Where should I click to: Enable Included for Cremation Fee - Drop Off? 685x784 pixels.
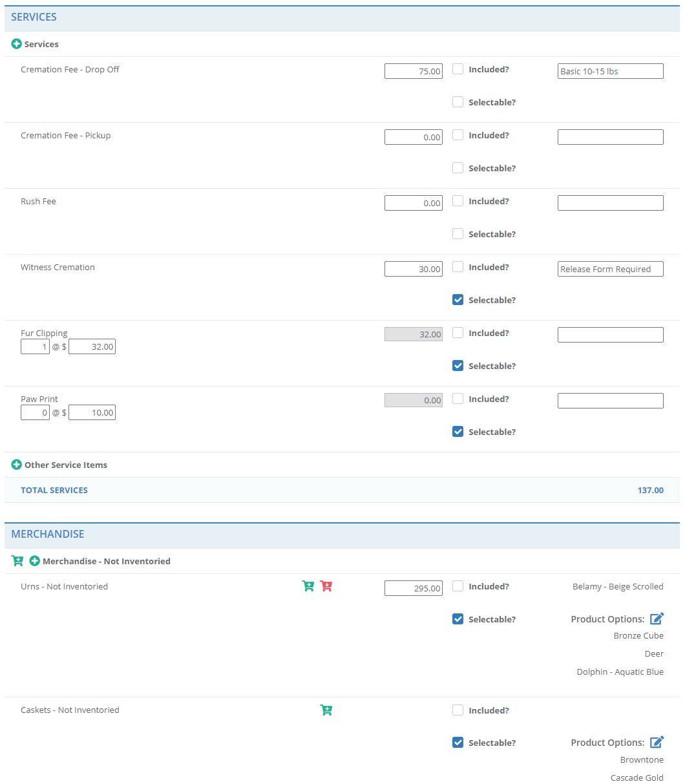click(x=458, y=69)
